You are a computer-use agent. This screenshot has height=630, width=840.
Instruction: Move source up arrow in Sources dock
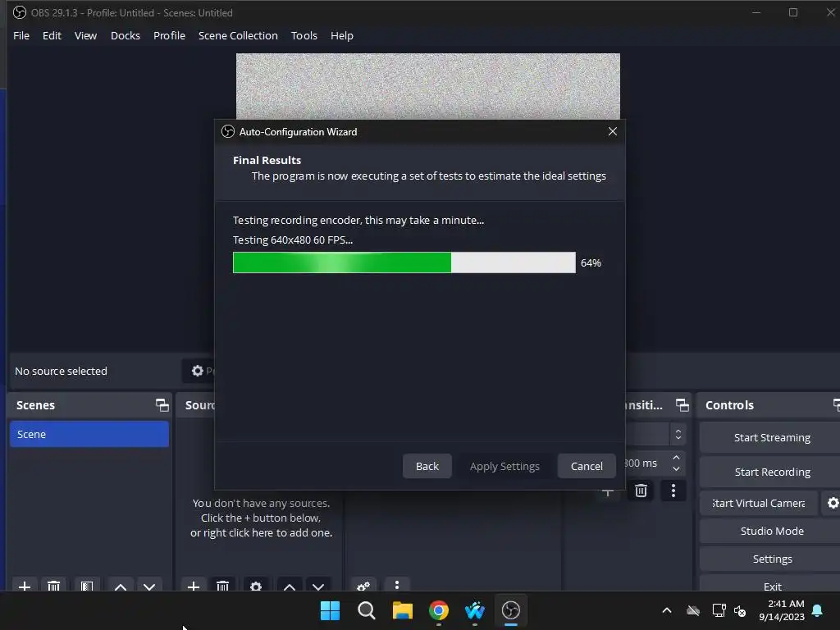point(290,586)
